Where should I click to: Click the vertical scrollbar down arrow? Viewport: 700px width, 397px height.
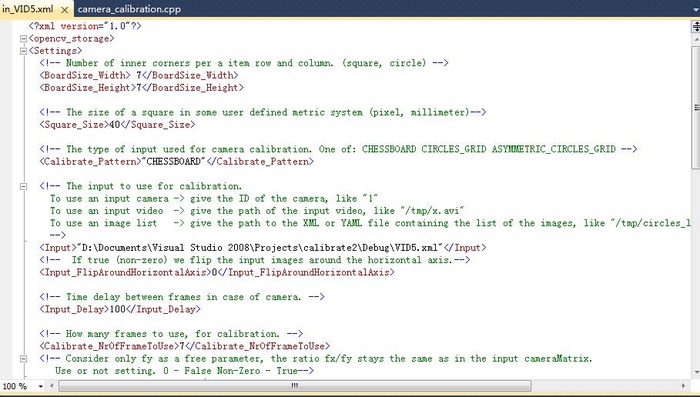coord(696,372)
